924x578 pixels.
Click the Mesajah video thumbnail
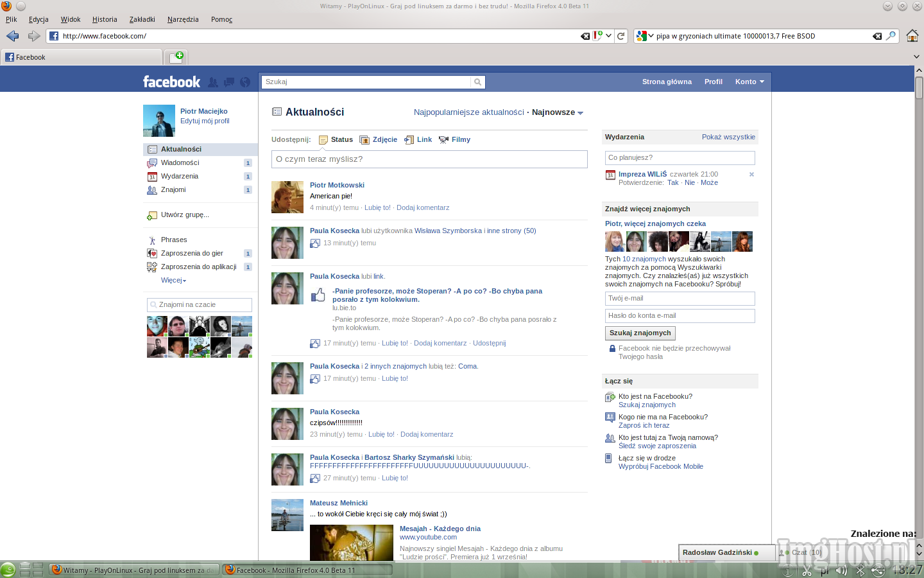(352, 543)
